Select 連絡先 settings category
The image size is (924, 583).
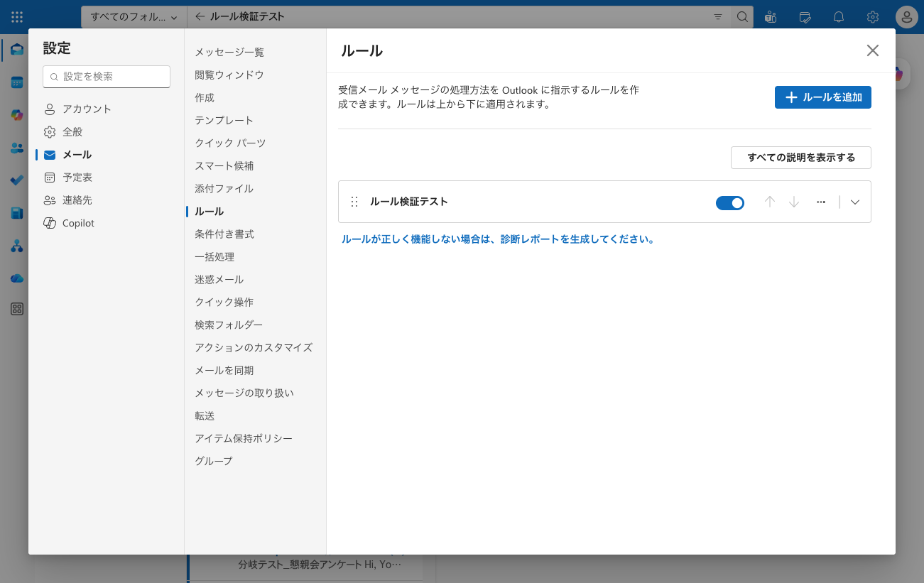coord(107,200)
